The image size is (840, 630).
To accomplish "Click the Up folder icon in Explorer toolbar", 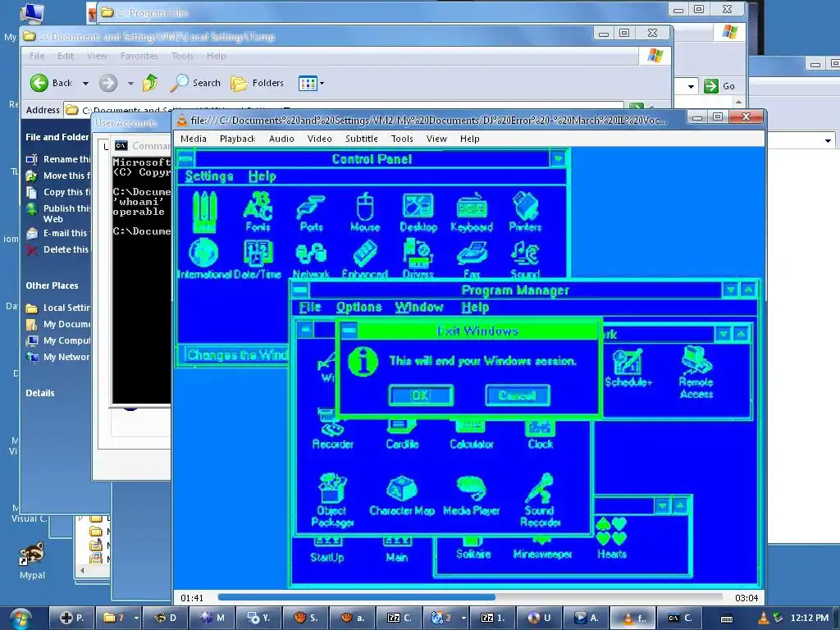I will [x=150, y=83].
